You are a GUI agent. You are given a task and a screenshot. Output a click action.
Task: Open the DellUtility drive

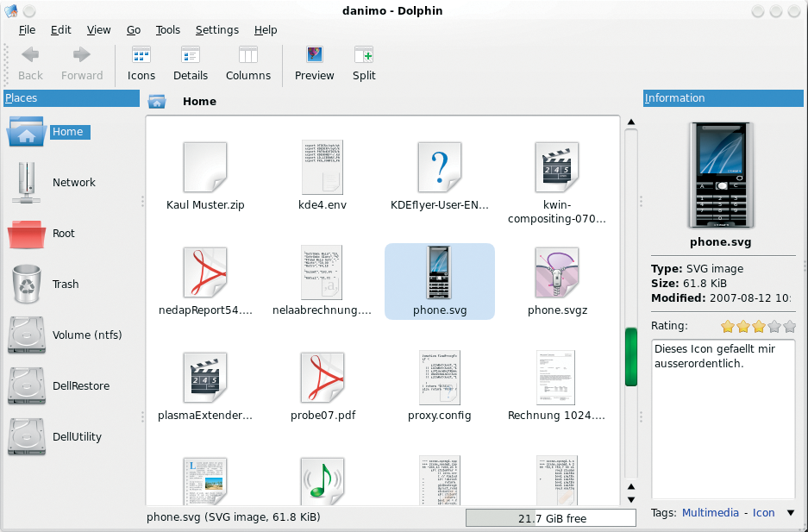point(54,437)
